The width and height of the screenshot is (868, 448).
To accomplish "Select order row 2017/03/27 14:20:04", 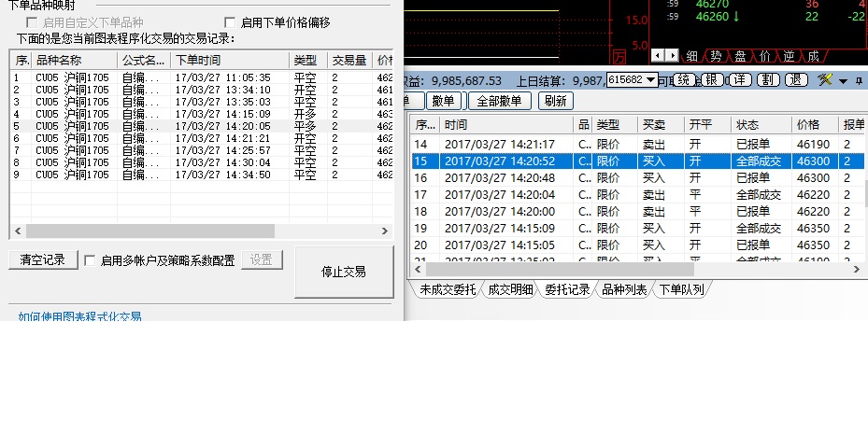I will pyautogui.click(x=638, y=195).
